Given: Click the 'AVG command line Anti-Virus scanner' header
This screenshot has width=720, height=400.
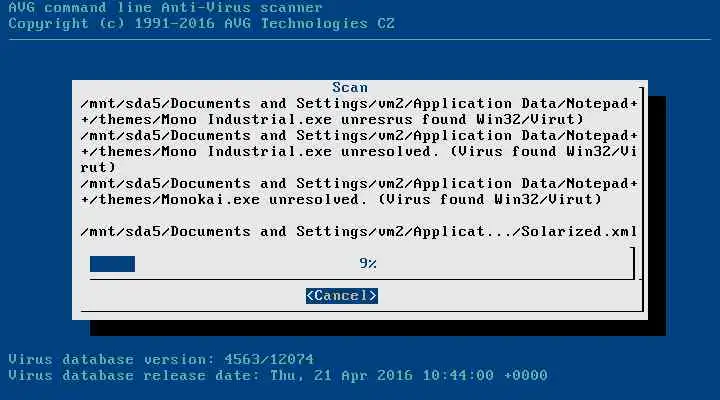Looking at the screenshot, I should pos(166,7).
